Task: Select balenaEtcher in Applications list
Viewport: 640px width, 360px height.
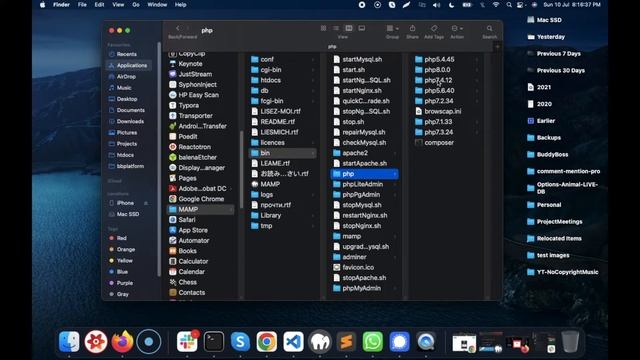Action: pos(198,157)
